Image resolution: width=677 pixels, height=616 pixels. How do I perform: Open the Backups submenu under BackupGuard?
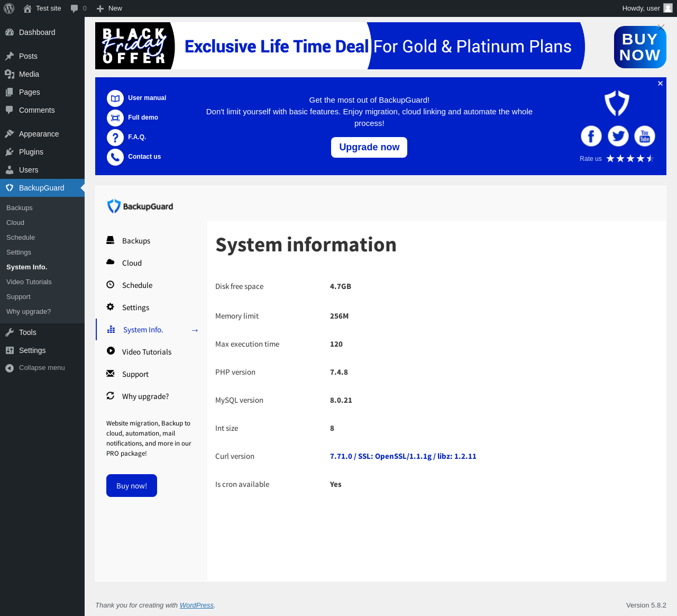click(20, 208)
